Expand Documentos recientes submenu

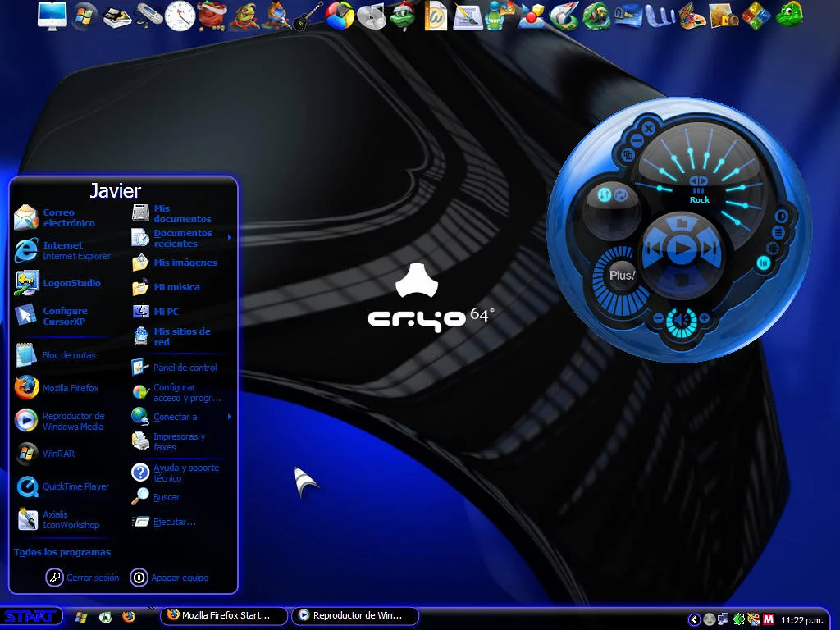pyautogui.click(x=180, y=238)
